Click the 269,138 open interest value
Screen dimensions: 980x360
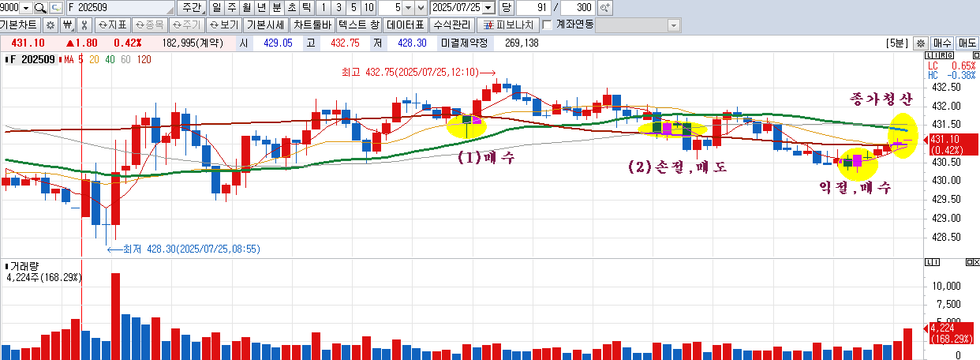[520, 43]
